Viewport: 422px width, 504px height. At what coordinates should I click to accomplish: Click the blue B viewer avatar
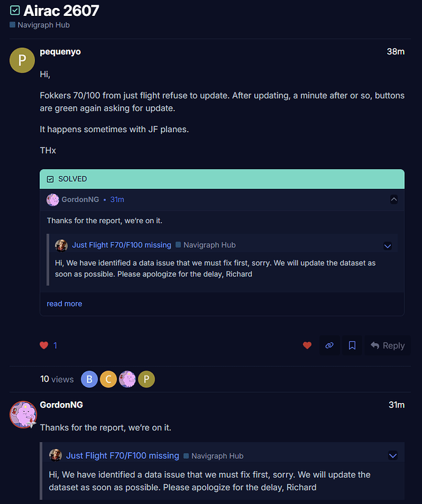(x=89, y=379)
